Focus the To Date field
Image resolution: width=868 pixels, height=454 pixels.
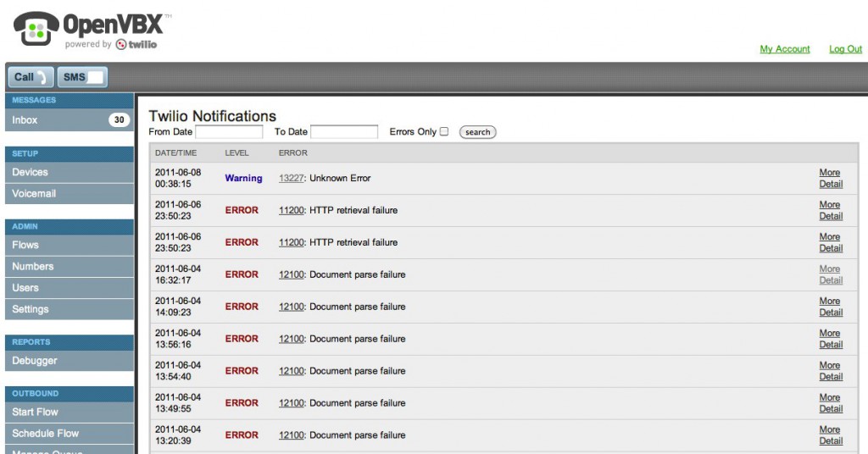pyautogui.click(x=344, y=131)
